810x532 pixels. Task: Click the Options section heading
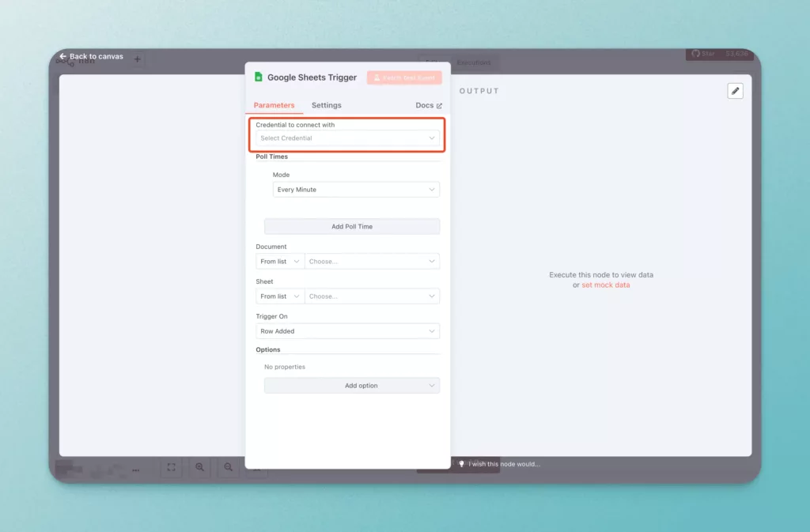pos(268,349)
